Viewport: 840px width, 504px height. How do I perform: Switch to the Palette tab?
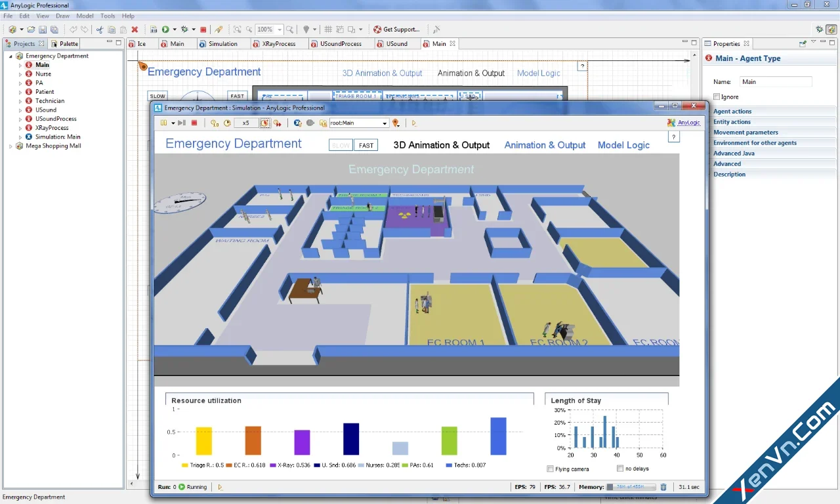click(x=65, y=44)
